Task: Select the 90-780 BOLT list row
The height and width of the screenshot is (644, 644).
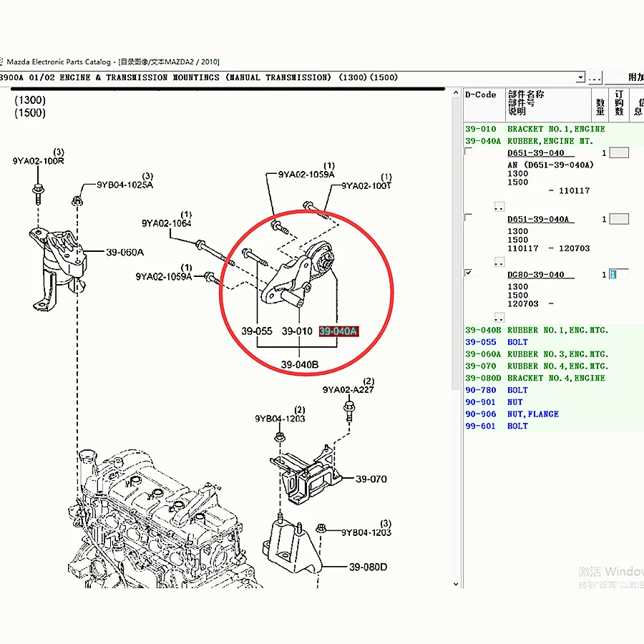Action: [x=554, y=390]
